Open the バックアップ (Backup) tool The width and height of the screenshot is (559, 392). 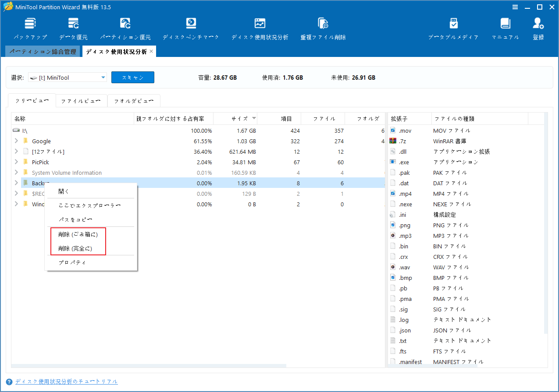[30, 27]
